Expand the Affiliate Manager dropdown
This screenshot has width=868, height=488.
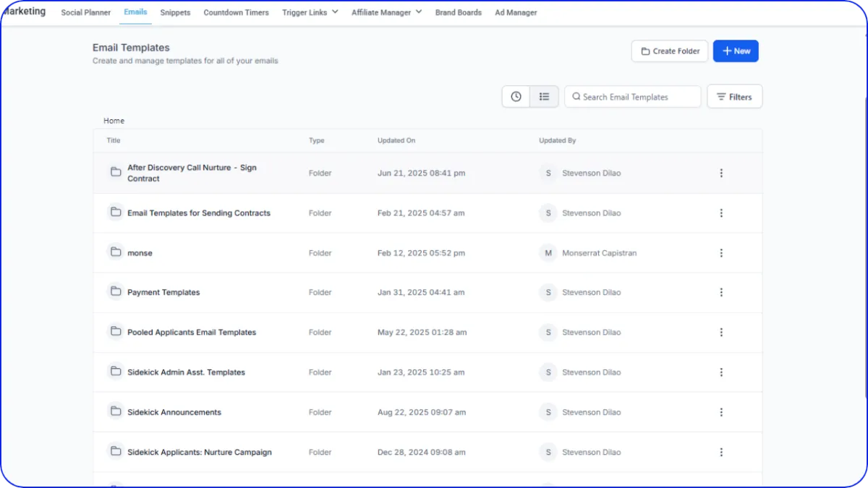386,12
